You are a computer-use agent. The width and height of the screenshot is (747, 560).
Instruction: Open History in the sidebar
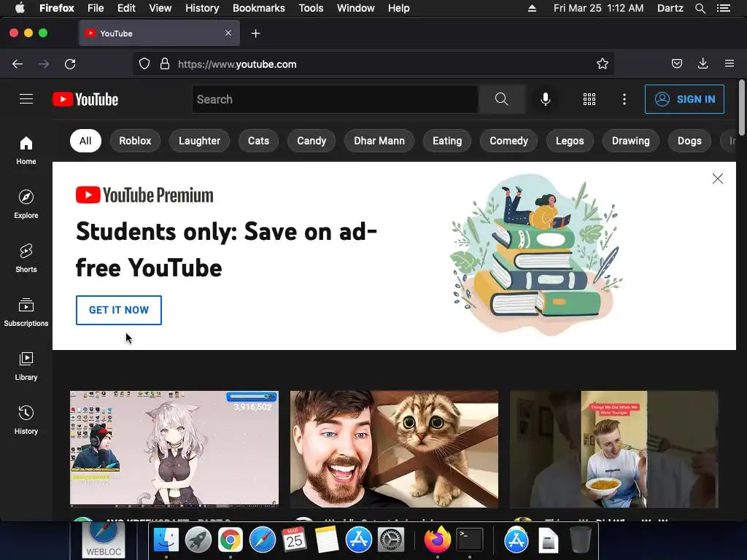pyautogui.click(x=26, y=419)
